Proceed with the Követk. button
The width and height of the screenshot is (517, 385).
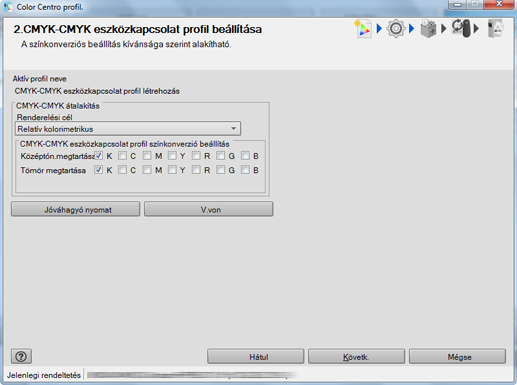(x=356, y=357)
